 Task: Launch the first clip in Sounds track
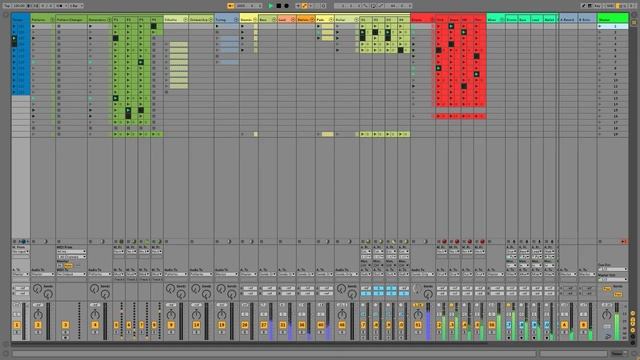(242, 27)
